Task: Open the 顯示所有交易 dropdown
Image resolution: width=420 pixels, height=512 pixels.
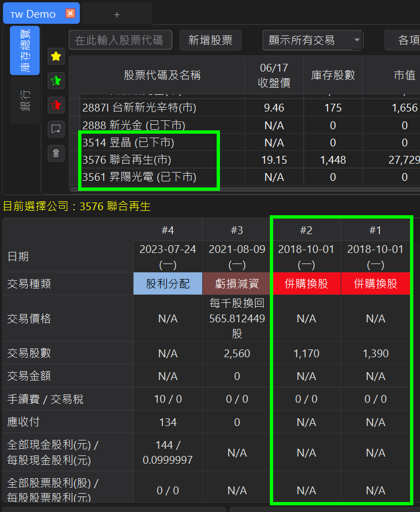Action: coord(313,40)
